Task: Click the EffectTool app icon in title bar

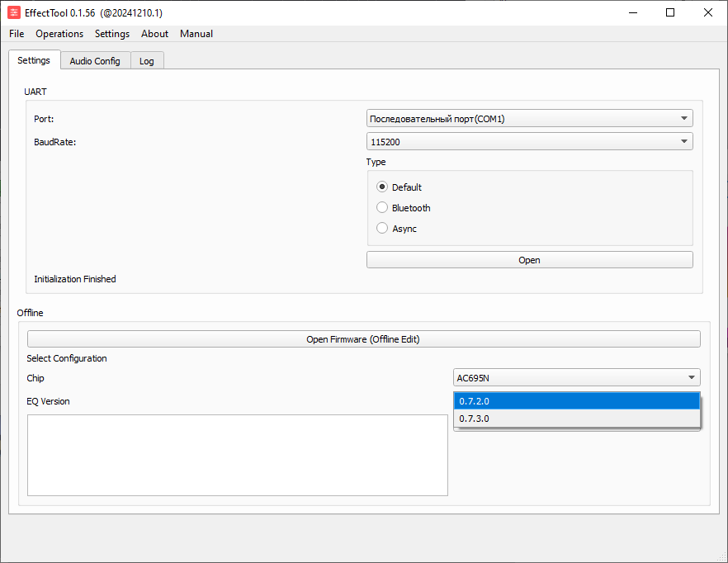Action: pyautogui.click(x=14, y=12)
